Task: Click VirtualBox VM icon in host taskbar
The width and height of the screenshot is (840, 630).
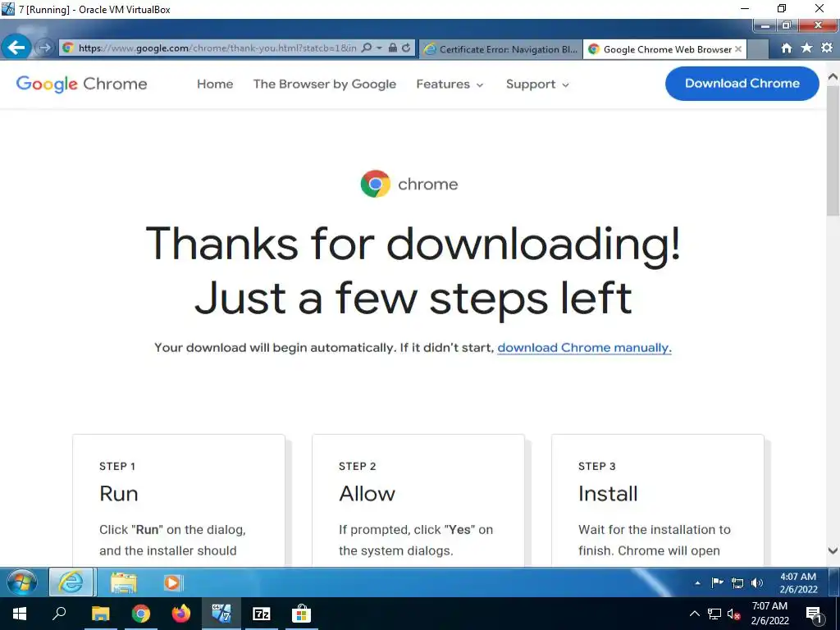Action: coord(221,614)
